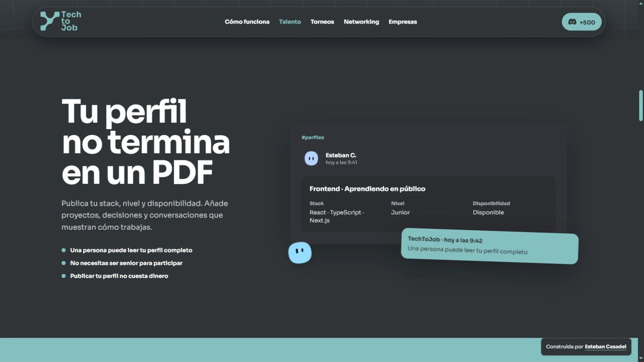Image resolution: width=644 pixels, height=362 pixels.
Task: Click the Discord icon in the header
Action: [572, 22]
